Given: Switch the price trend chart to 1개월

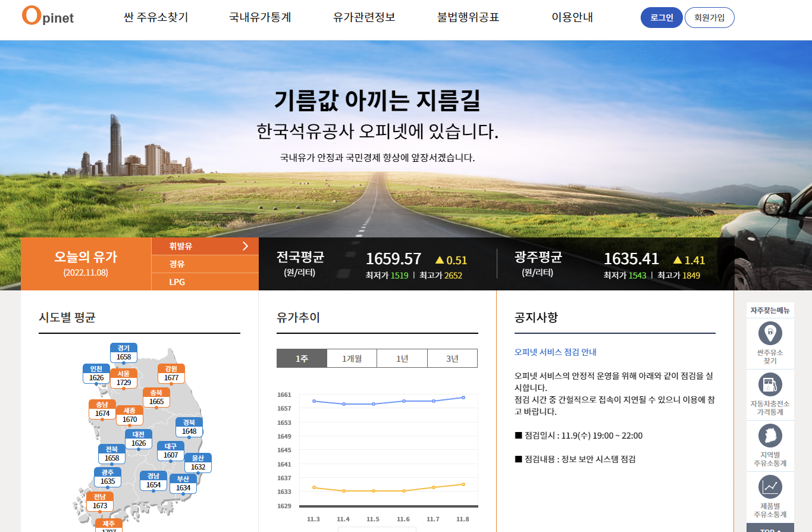Looking at the screenshot, I should pos(352,358).
